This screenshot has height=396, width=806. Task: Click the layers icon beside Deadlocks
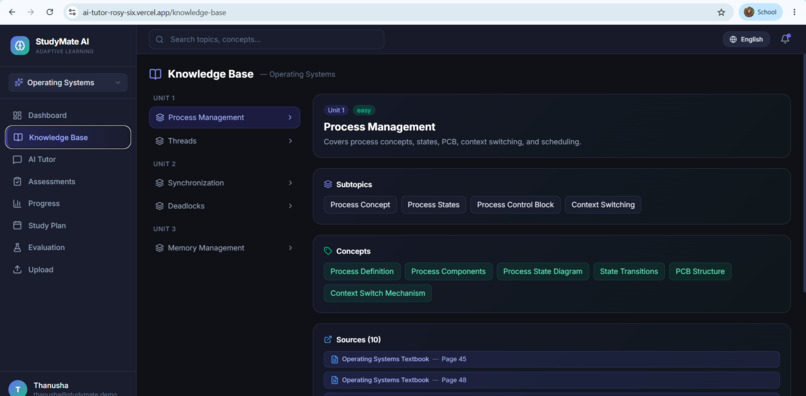[x=159, y=206]
